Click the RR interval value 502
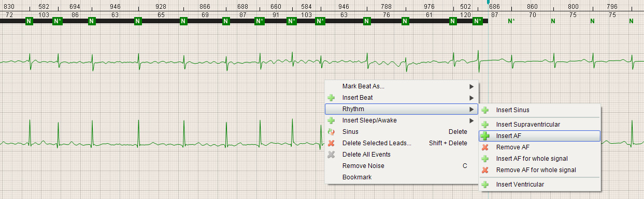This screenshot has height=199, width=644. pos(465,7)
